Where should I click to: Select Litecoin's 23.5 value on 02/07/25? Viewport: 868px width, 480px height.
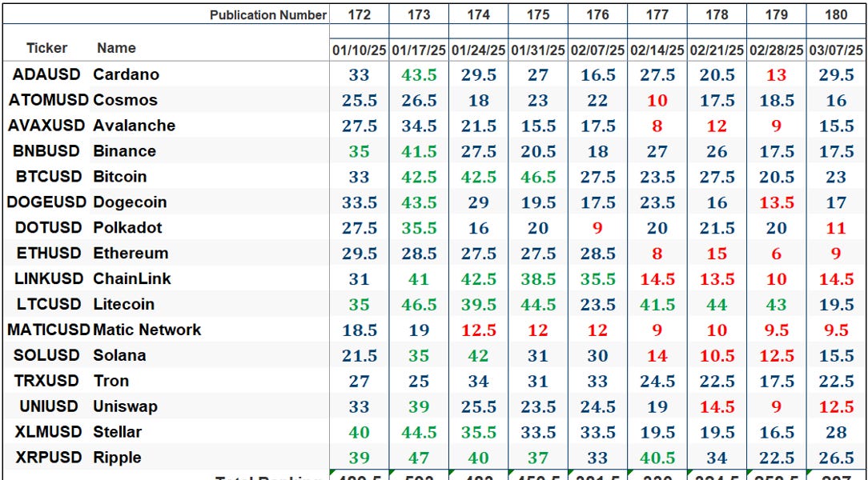597,304
